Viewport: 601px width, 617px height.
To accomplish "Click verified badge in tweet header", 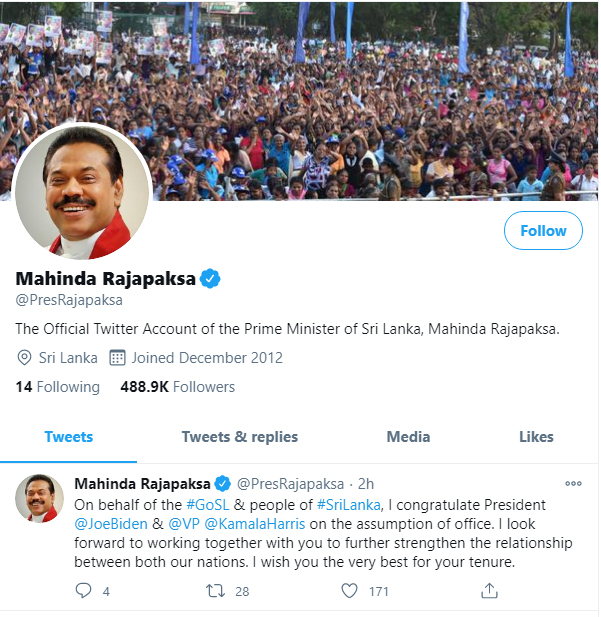I will [x=223, y=484].
